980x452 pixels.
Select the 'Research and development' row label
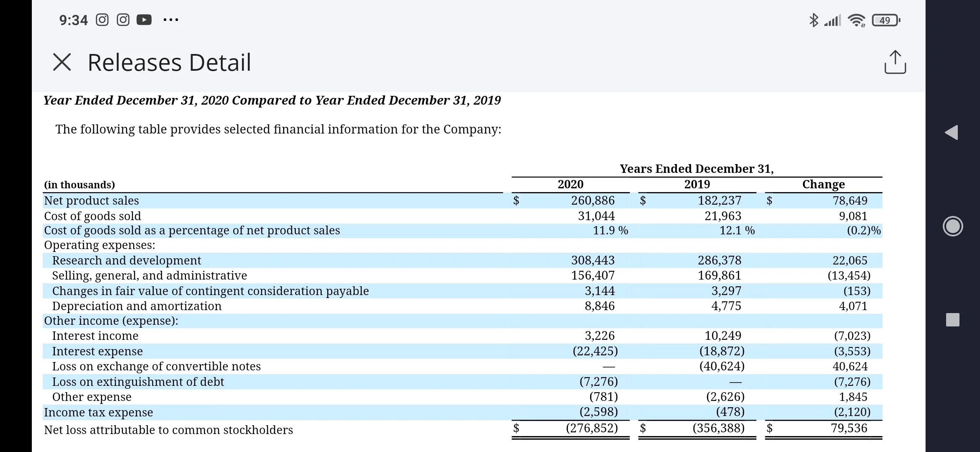[126, 260]
